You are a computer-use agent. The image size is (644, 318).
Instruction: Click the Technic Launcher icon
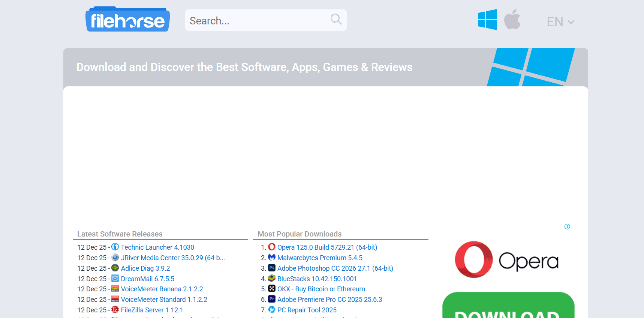tap(115, 247)
